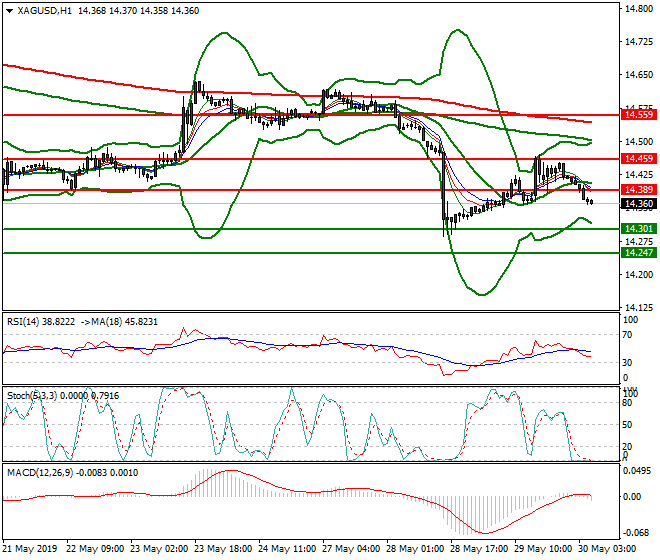The width and height of the screenshot is (660, 560).
Task: Click the 21 May 2019 date label
Action: (x=29, y=549)
